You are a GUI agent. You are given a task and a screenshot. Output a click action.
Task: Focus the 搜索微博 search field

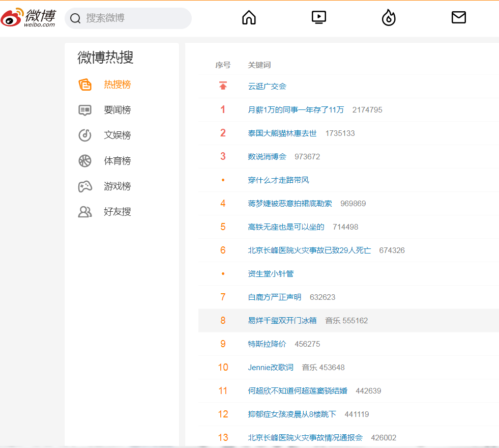[x=128, y=18]
